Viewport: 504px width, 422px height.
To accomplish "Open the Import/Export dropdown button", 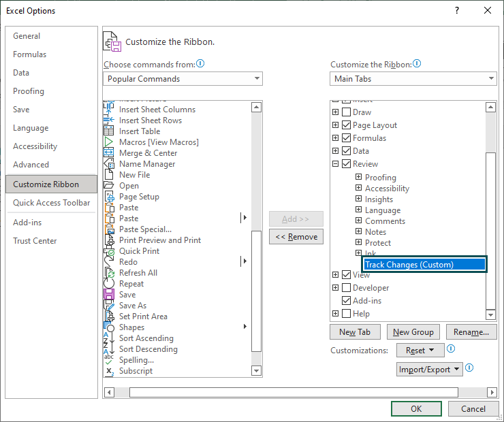I will coord(430,370).
